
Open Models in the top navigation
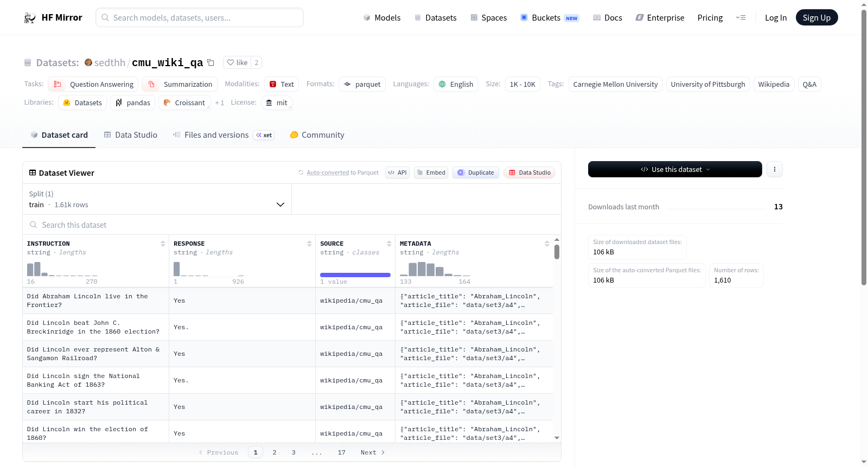tap(382, 18)
